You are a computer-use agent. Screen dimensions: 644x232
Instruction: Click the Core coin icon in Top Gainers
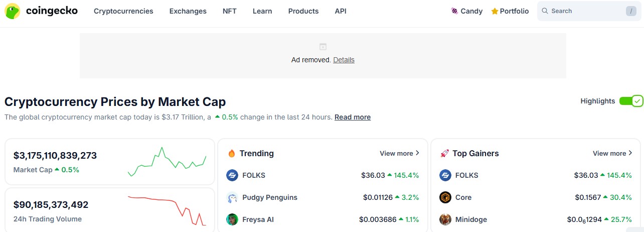(445, 197)
